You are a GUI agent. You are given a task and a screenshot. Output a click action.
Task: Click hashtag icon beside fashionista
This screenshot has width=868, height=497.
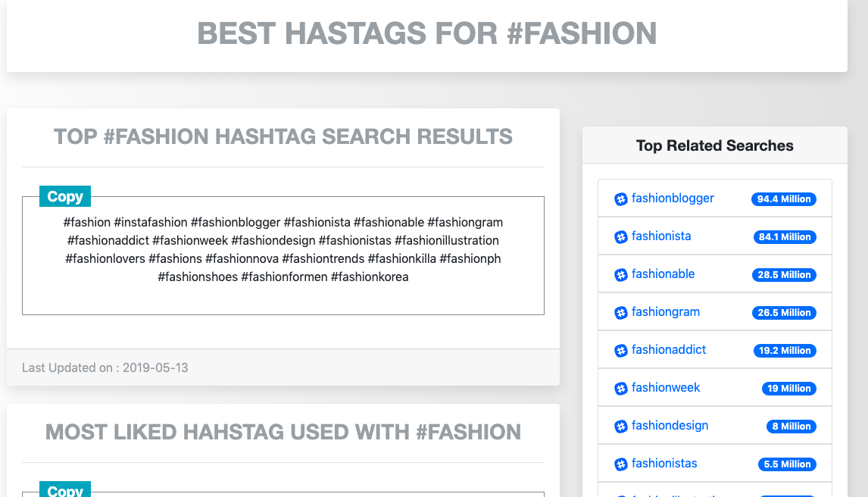pyautogui.click(x=621, y=237)
